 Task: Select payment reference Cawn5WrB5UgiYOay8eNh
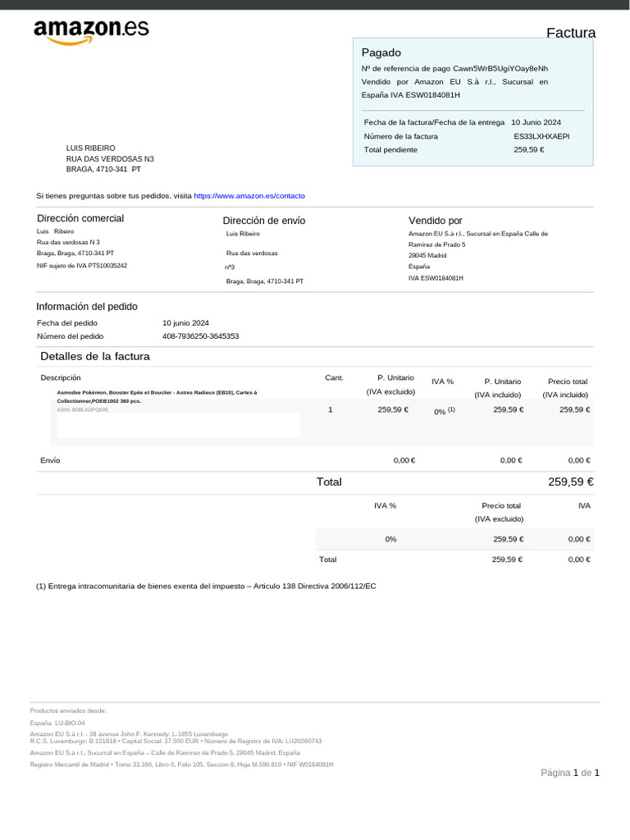pyautogui.click(x=500, y=69)
